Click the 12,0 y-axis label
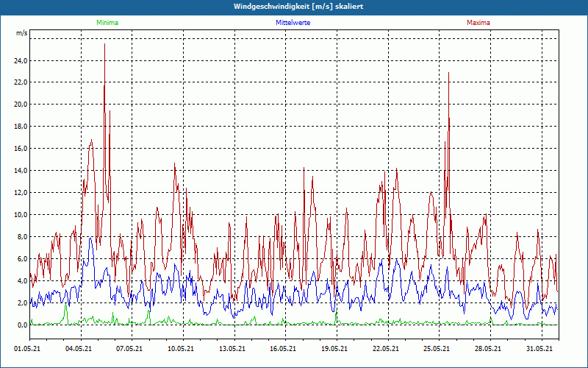This screenshot has height=368, width=588. (21, 193)
